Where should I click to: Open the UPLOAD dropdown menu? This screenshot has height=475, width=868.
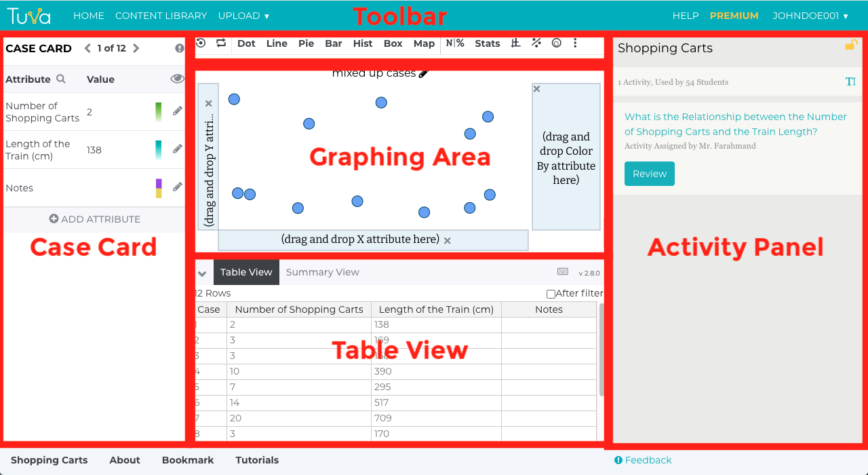tap(243, 16)
